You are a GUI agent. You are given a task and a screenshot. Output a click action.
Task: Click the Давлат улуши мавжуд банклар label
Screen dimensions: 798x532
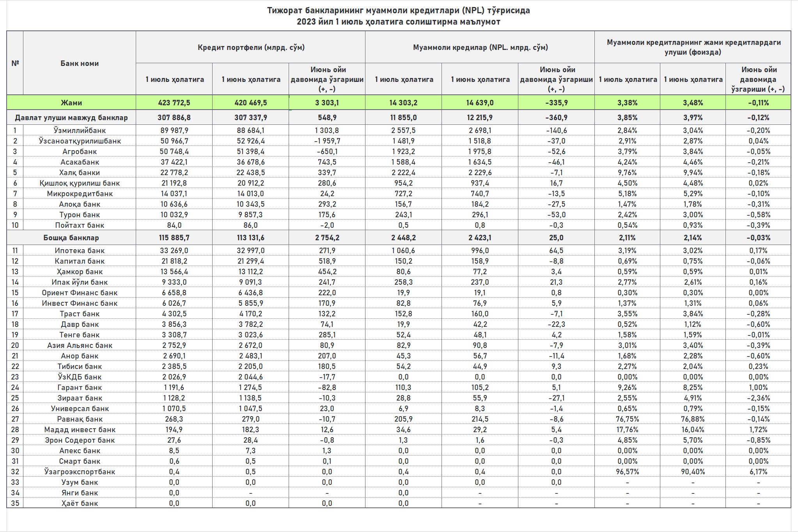pos(71,117)
